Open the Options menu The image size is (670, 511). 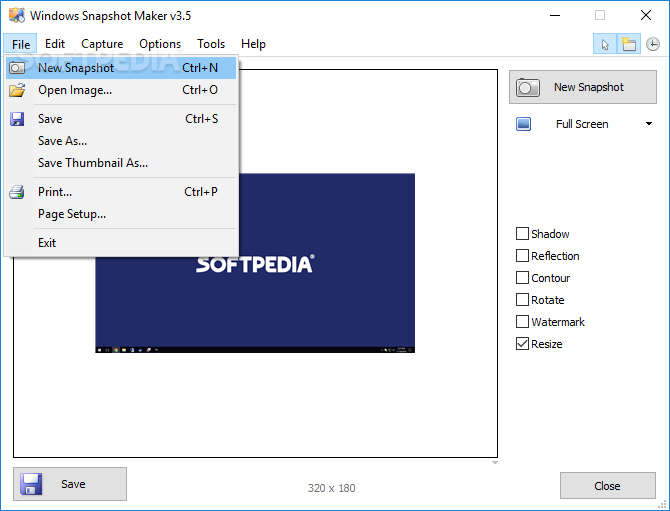(x=160, y=44)
